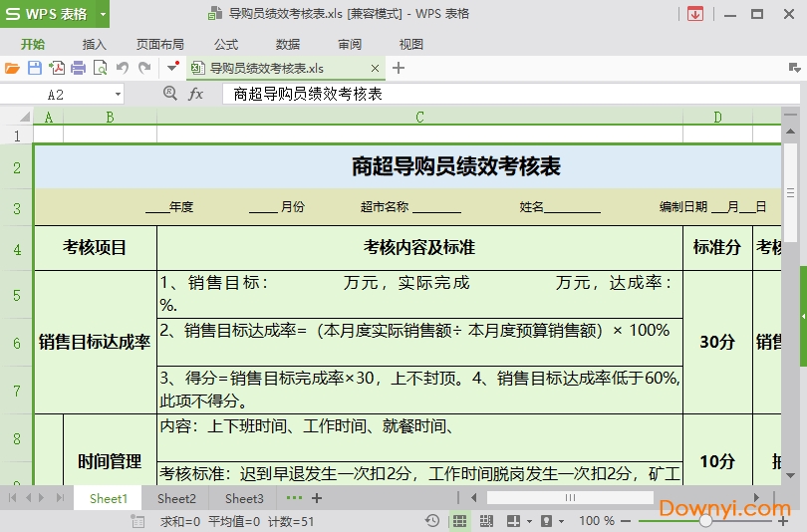Switch to Sheet2 tab
Image resolution: width=807 pixels, height=532 pixels.
(x=176, y=498)
